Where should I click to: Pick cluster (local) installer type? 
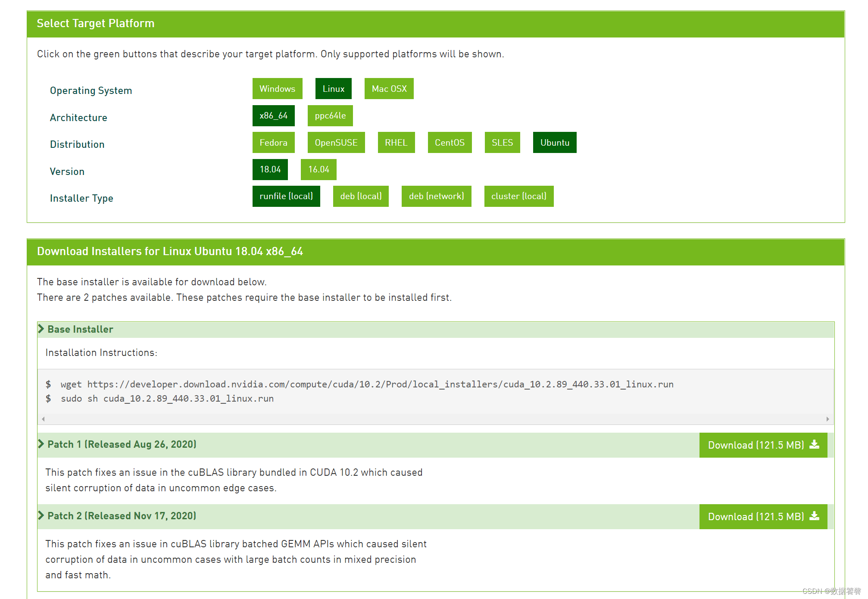coord(519,196)
